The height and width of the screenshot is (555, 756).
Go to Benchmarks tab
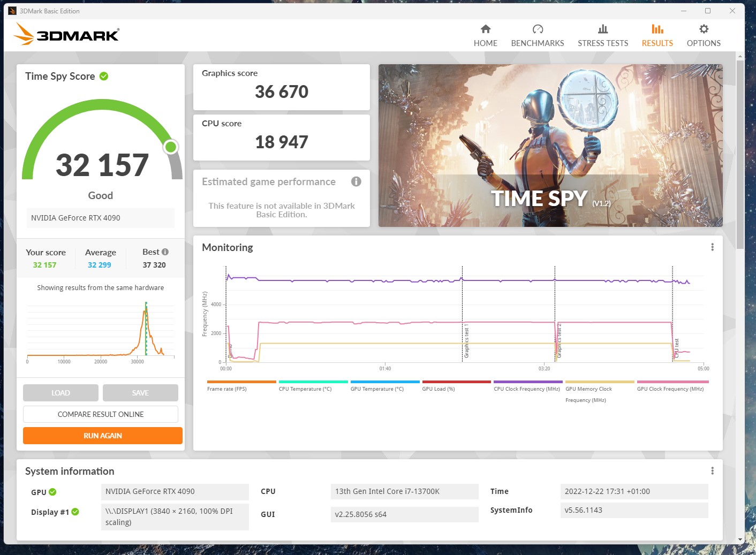pos(538,36)
